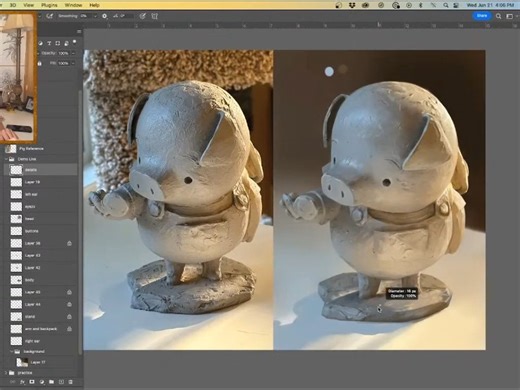520x390 pixels.
Task: Click the airbrush icon left of Smoothing
Action: coord(49,16)
